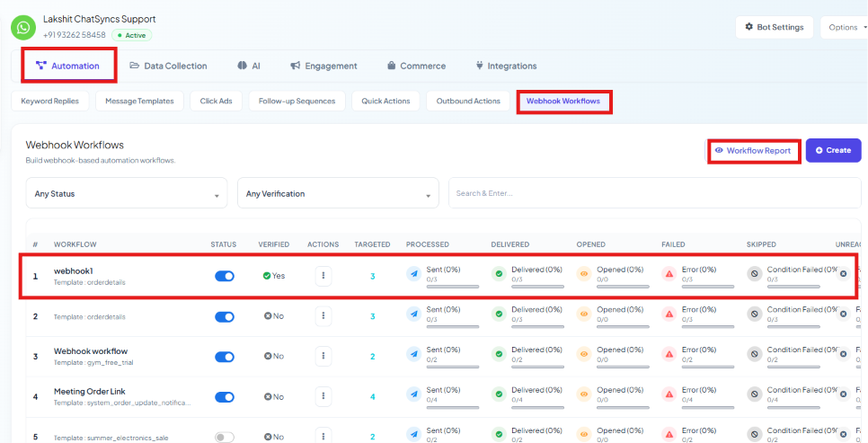Toggle status switch for webhook1
This screenshot has height=443, width=868.
(x=225, y=276)
